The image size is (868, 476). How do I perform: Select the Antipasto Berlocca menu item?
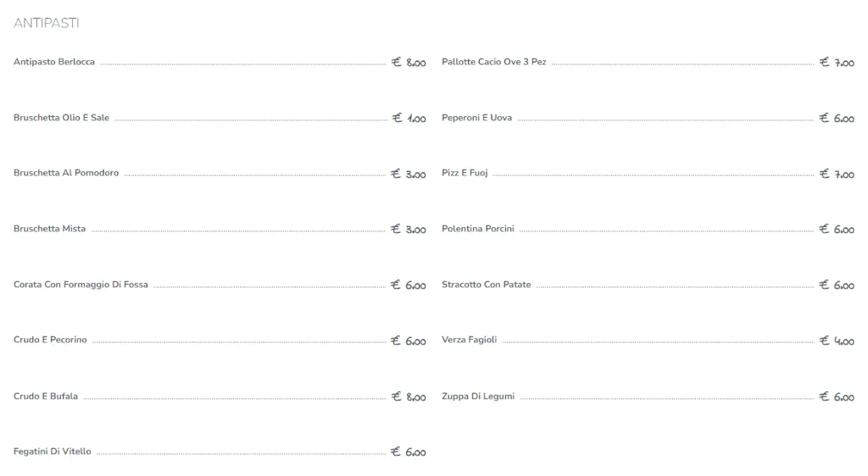tap(54, 62)
